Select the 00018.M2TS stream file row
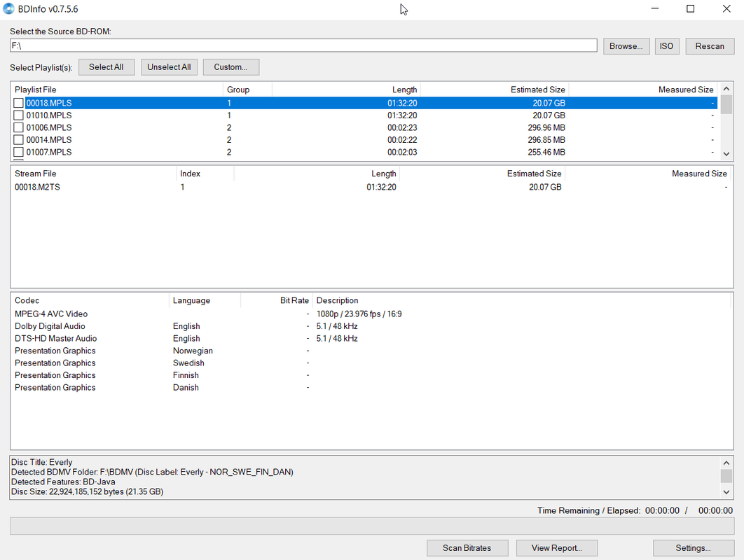This screenshot has height=560, width=744. click(x=371, y=187)
